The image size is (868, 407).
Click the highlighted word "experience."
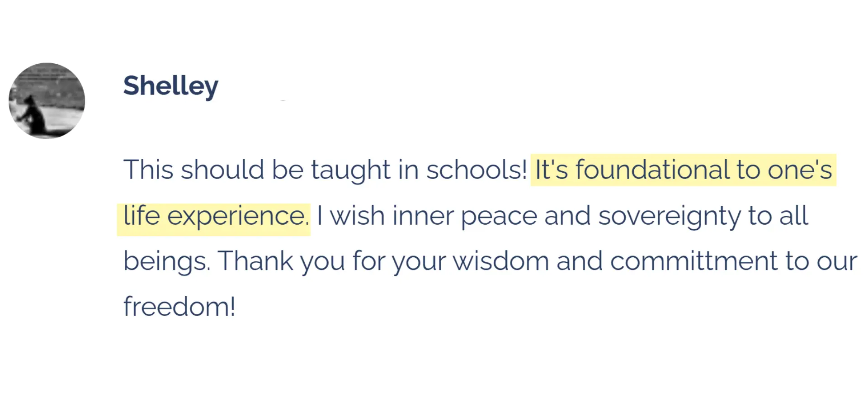238,217
